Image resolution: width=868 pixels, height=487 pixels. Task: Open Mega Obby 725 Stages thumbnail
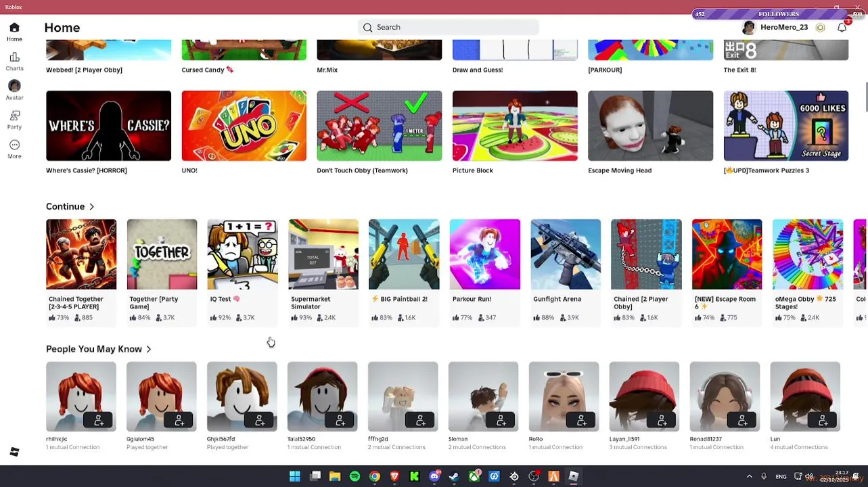point(808,254)
